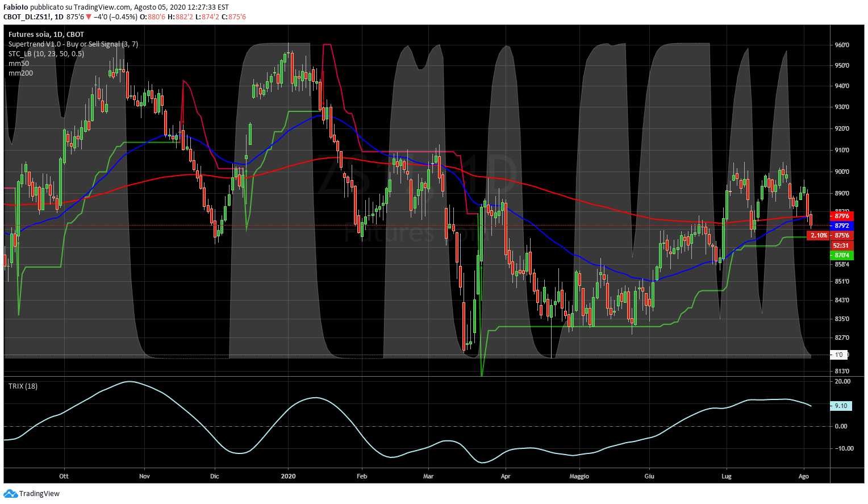Click the Nov label on time axis
This screenshot has height=504, width=868.
pos(145,477)
